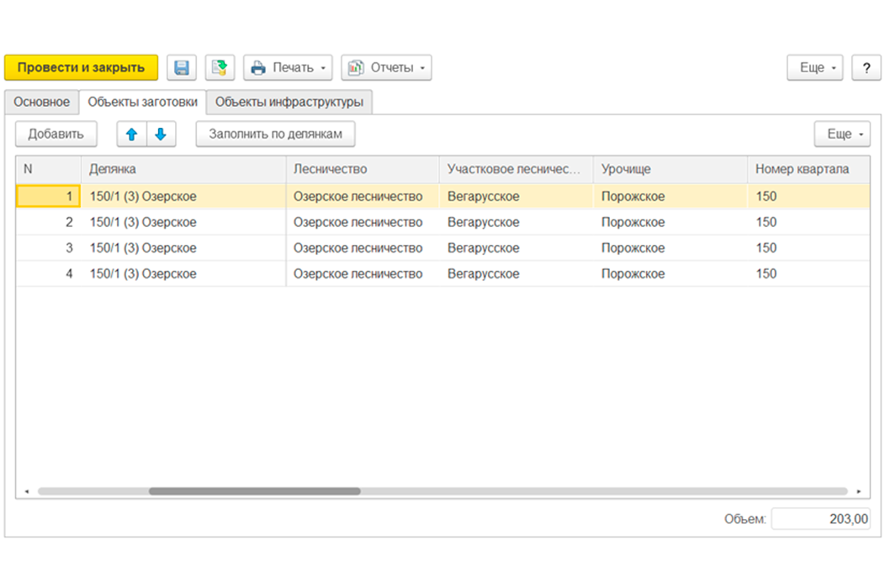Switch to the Основное tab
Image resolution: width=890 pixels, height=588 pixels.
(x=41, y=102)
